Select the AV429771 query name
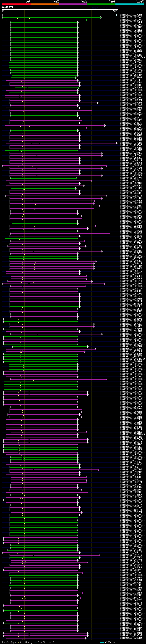The height and width of the screenshot is (644, 146). pyautogui.click(x=8, y=8)
